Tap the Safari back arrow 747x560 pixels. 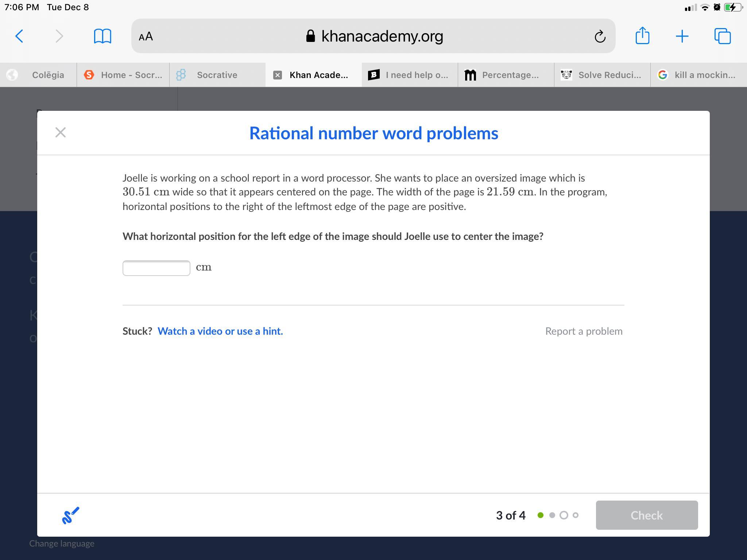(19, 36)
